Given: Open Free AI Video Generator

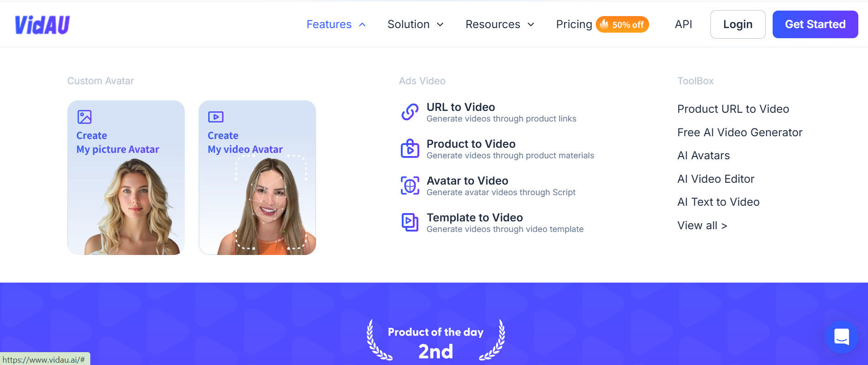Looking at the screenshot, I should (x=739, y=133).
